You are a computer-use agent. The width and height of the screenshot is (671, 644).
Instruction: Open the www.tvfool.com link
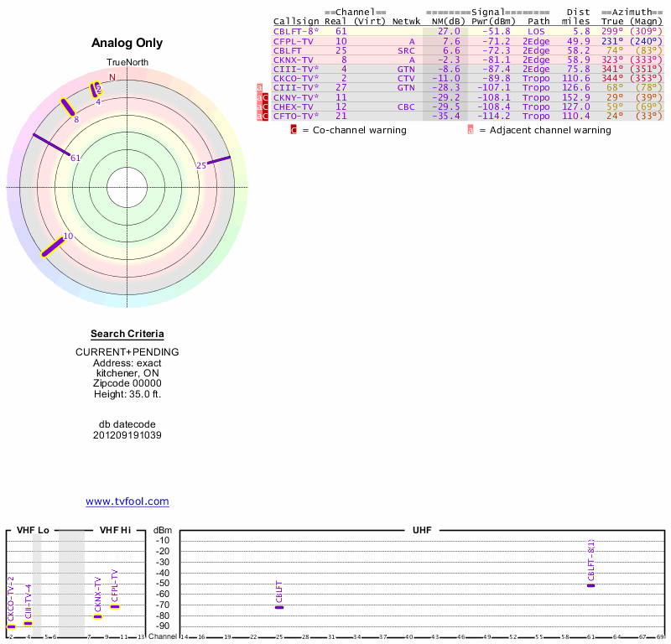(x=127, y=501)
